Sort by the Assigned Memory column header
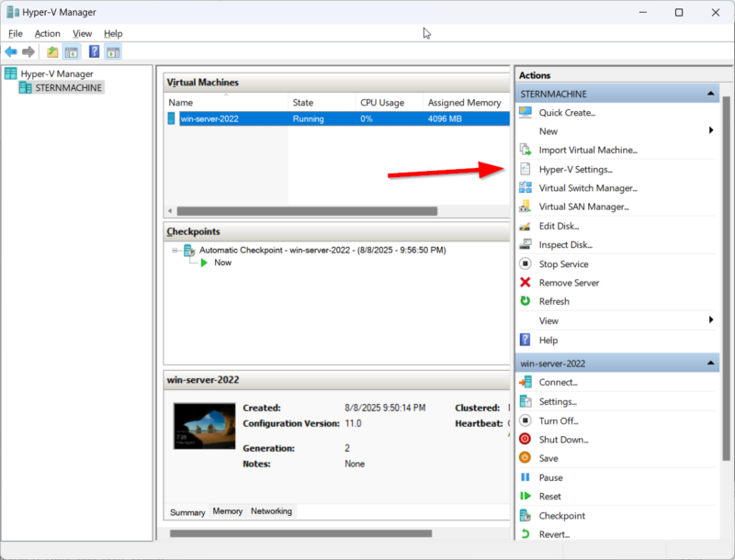 [x=467, y=103]
